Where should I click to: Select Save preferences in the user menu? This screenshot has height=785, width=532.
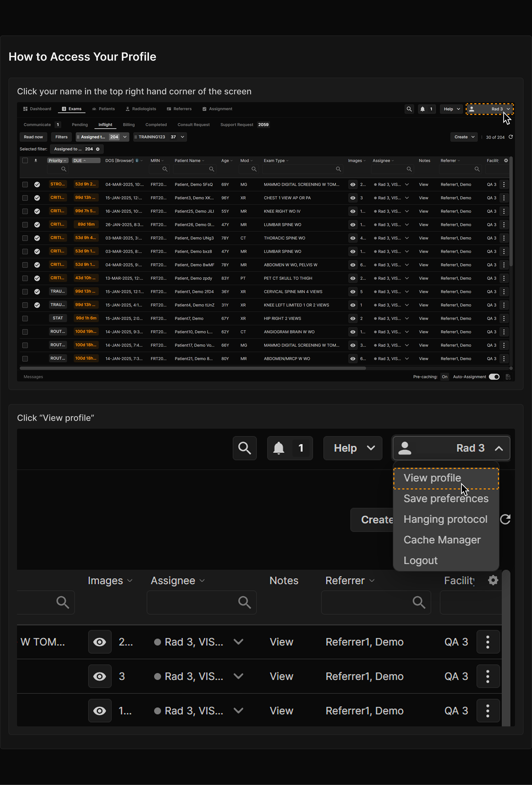[446, 499]
